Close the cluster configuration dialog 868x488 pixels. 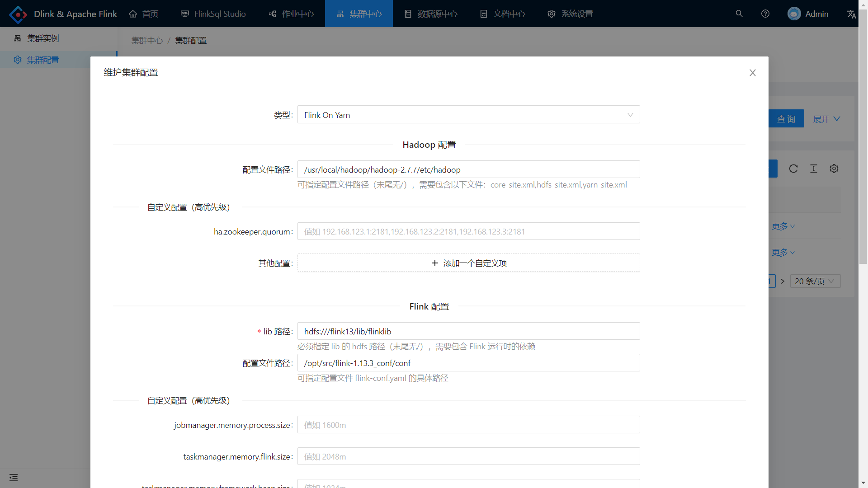[x=753, y=73]
